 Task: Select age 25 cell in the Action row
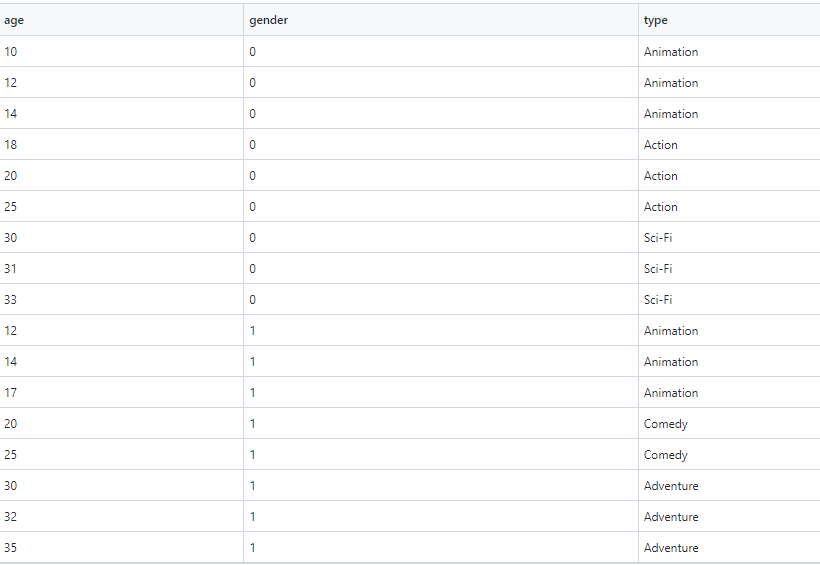pos(121,206)
